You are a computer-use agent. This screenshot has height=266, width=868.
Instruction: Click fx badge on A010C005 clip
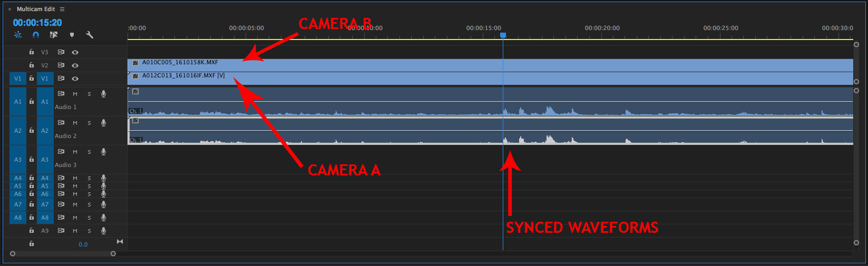coord(135,63)
